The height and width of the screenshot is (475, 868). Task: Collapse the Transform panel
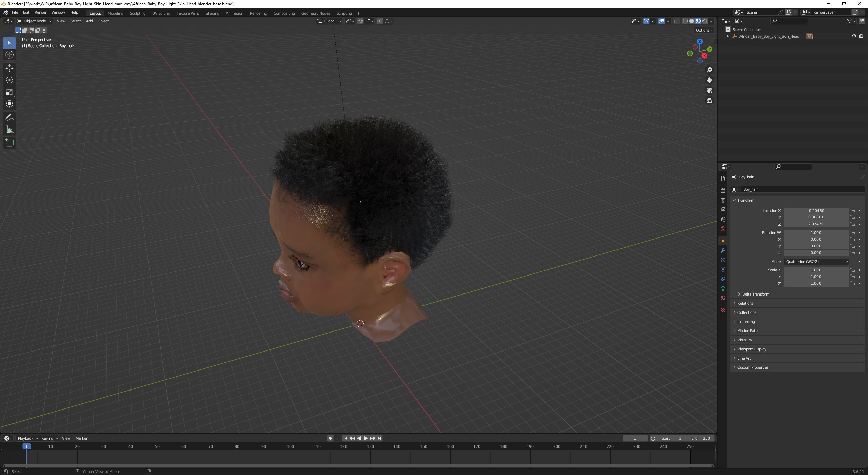coord(734,201)
